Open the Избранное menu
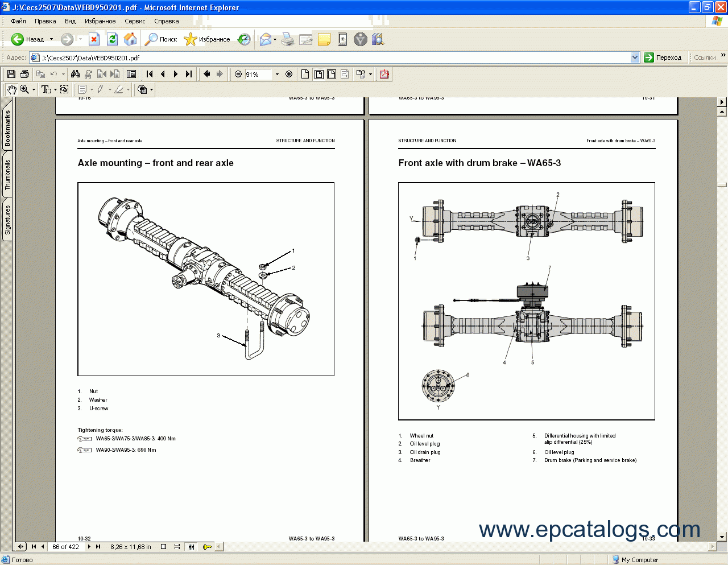728x565 pixels. (x=100, y=21)
